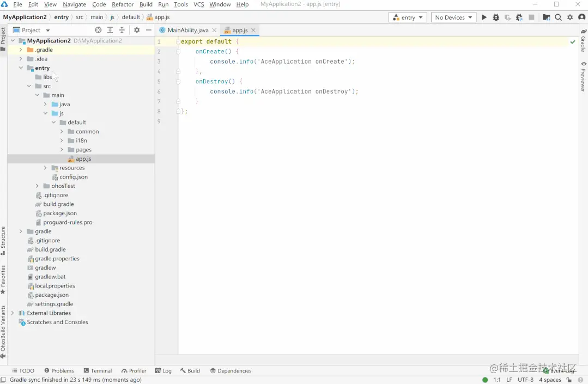Open the OhosBuild Variants tool window

3,332
